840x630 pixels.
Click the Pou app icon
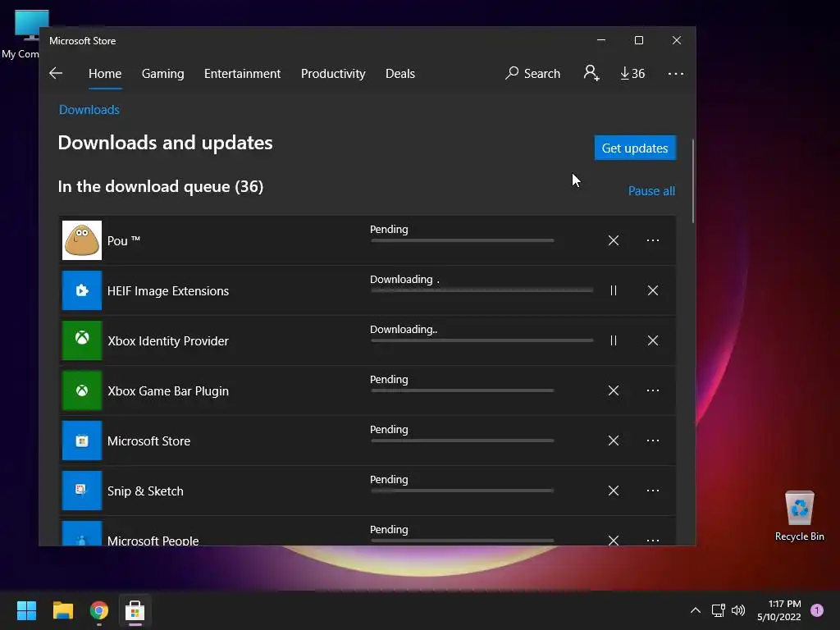click(x=82, y=240)
